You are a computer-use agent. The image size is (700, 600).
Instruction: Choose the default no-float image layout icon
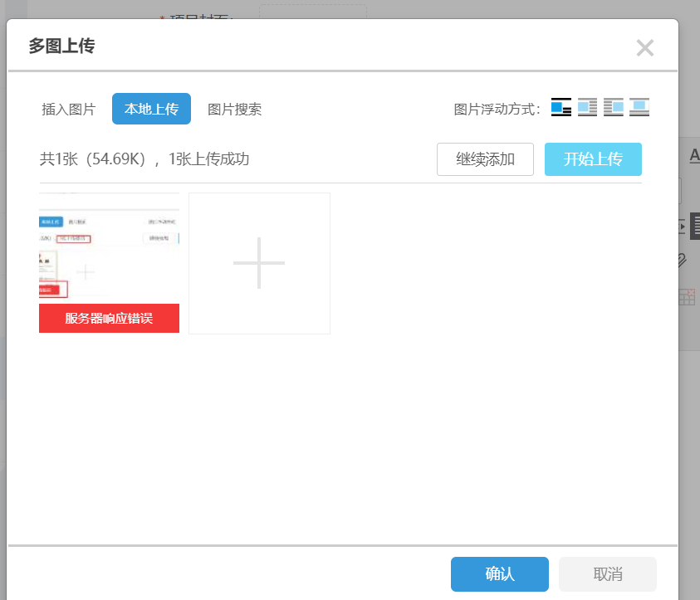coord(561,108)
